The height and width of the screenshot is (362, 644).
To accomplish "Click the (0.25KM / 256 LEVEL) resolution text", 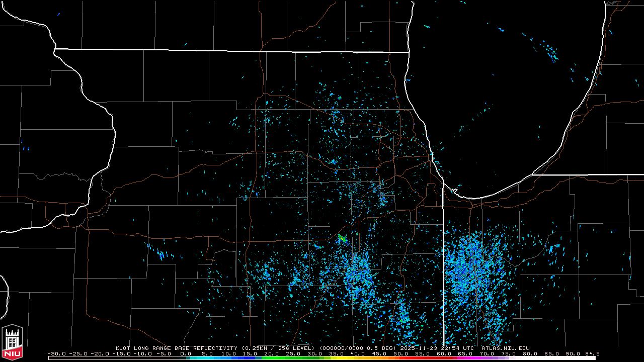I will pos(278,348).
